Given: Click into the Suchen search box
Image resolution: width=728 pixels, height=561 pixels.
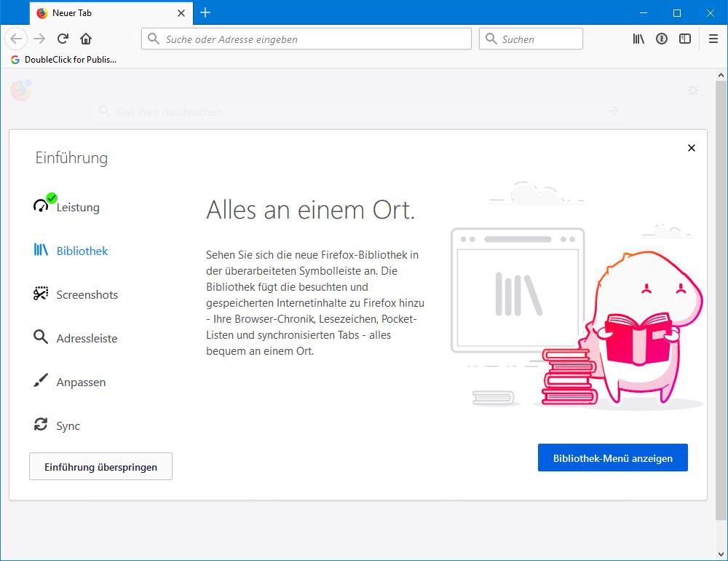Looking at the screenshot, I should [x=531, y=39].
